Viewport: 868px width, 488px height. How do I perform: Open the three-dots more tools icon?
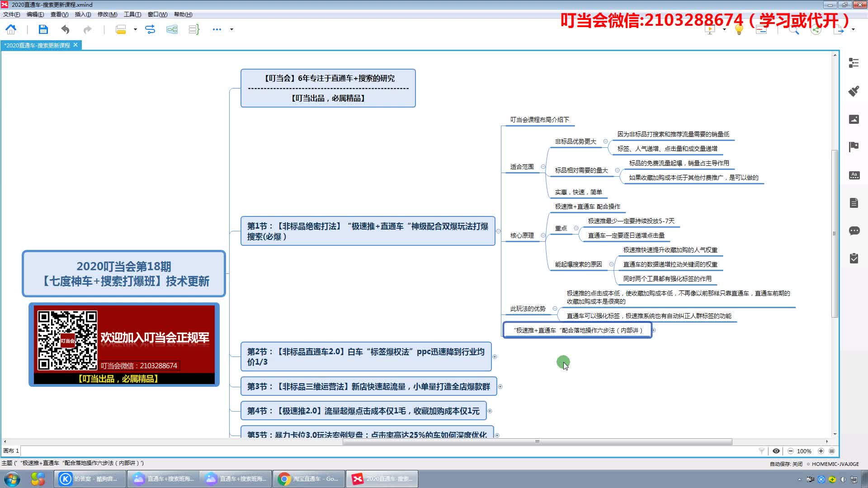coord(217,29)
